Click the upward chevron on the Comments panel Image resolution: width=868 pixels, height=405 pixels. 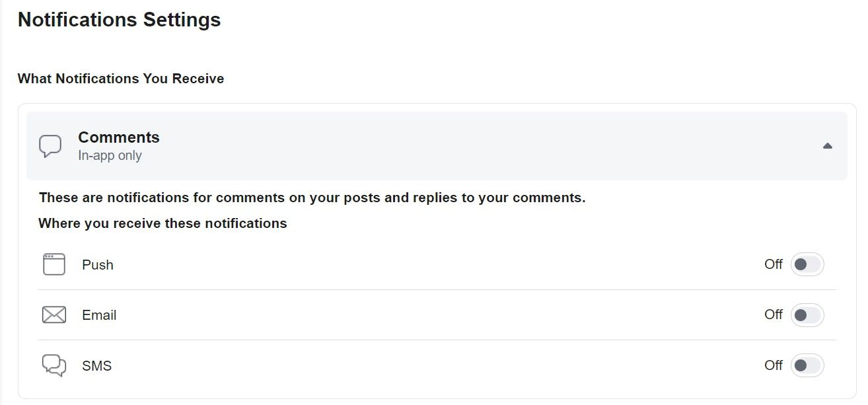828,145
